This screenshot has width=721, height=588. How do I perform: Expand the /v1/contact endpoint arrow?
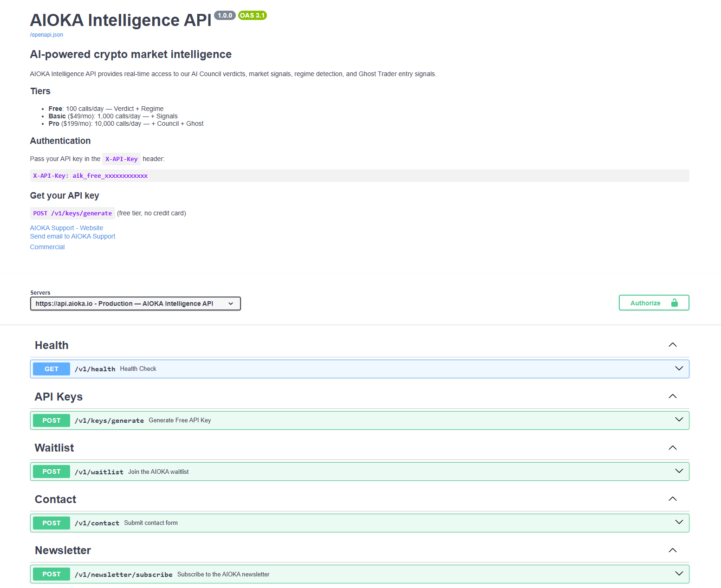pyautogui.click(x=679, y=523)
